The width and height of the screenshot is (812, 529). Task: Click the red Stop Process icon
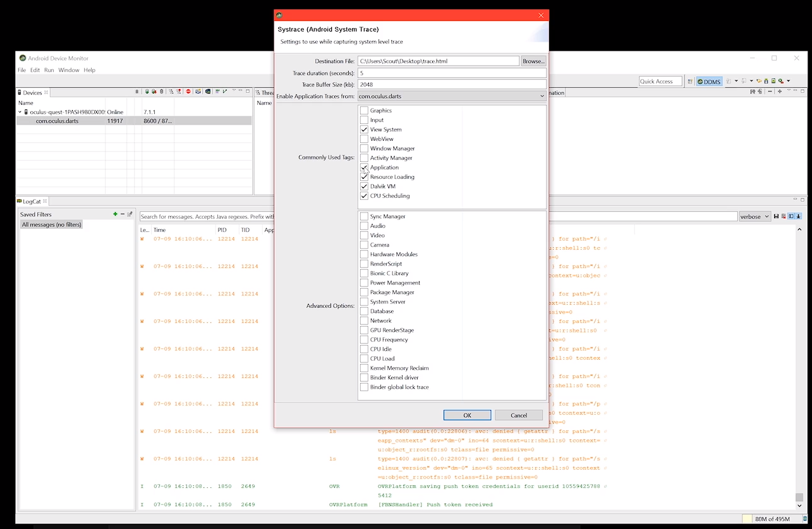[188, 92]
